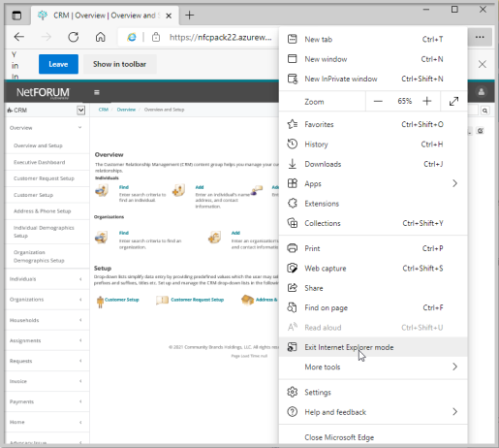Open Extensions from the menu
This screenshot has width=499, height=448.
click(373, 204)
